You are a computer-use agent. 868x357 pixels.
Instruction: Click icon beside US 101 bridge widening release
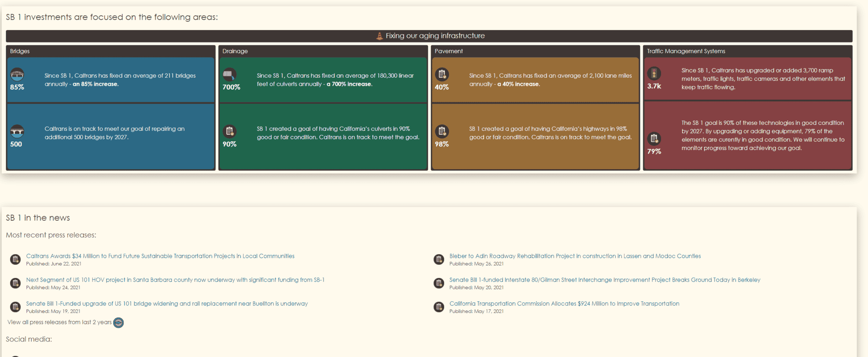pos(16,307)
